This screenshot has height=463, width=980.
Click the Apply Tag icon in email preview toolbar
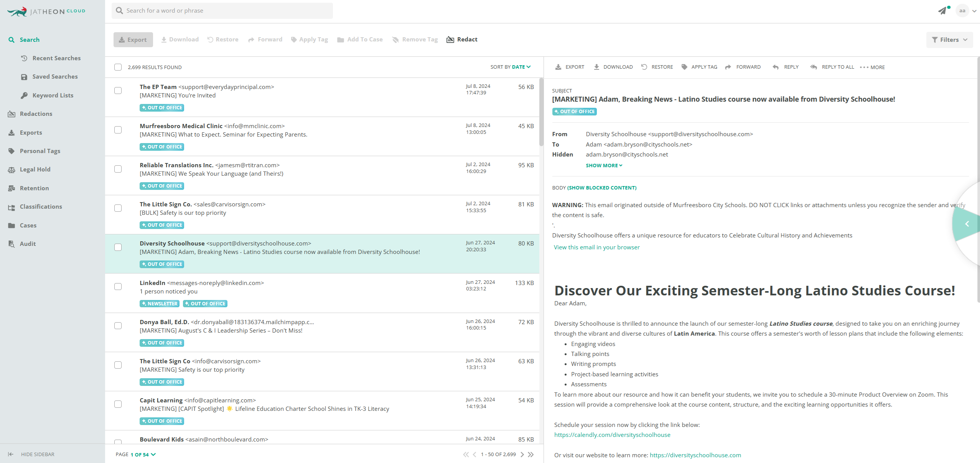coord(684,67)
